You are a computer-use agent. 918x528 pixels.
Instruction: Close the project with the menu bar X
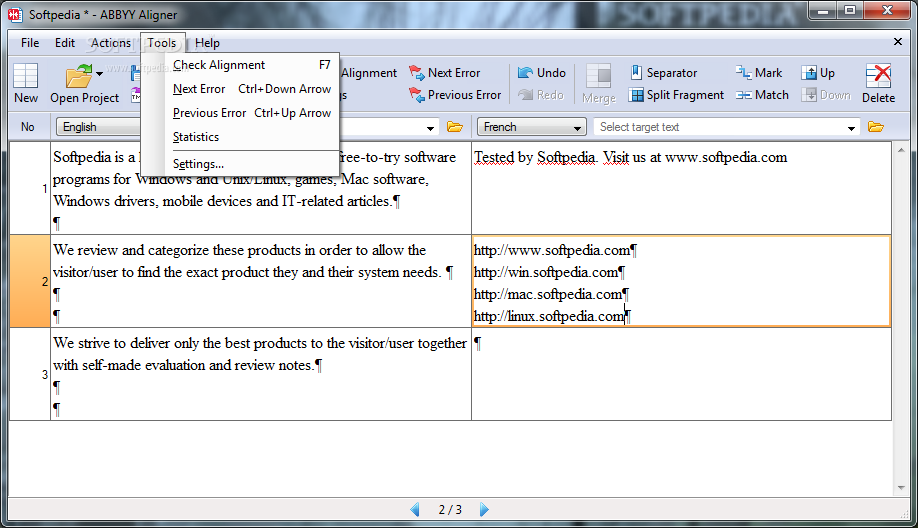tap(898, 42)
